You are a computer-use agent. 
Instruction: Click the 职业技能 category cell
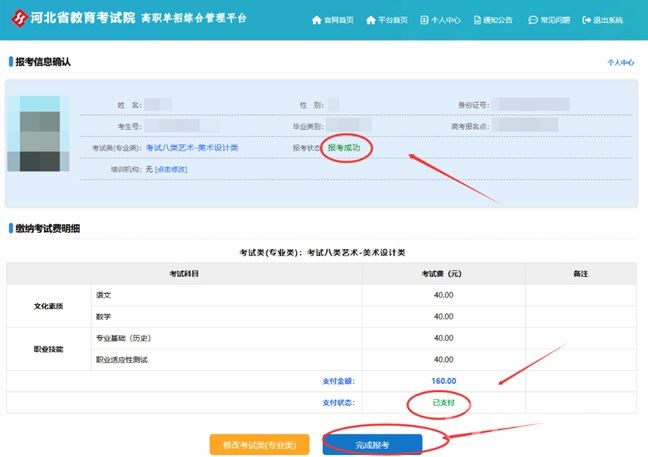click(x=49, y=349)
